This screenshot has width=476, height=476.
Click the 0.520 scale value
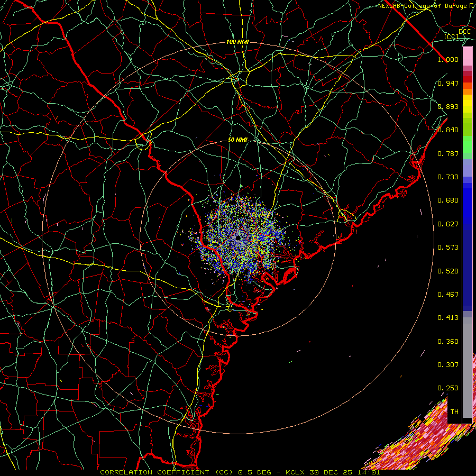(x=448, y=271)
